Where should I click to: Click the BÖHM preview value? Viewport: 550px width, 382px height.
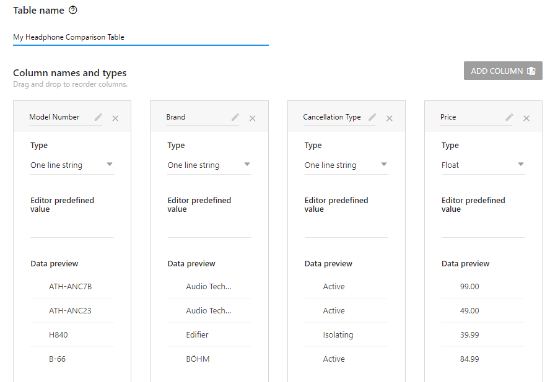tap(198, 359)
